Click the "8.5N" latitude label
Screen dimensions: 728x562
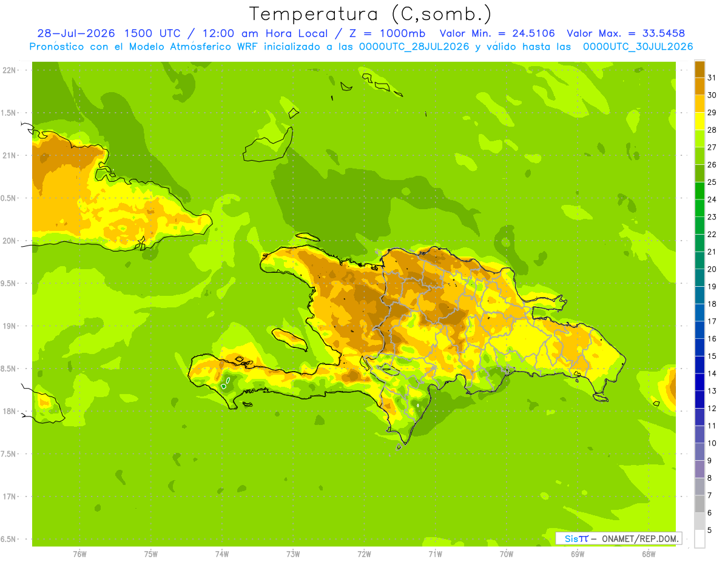[x=8, y=369]
